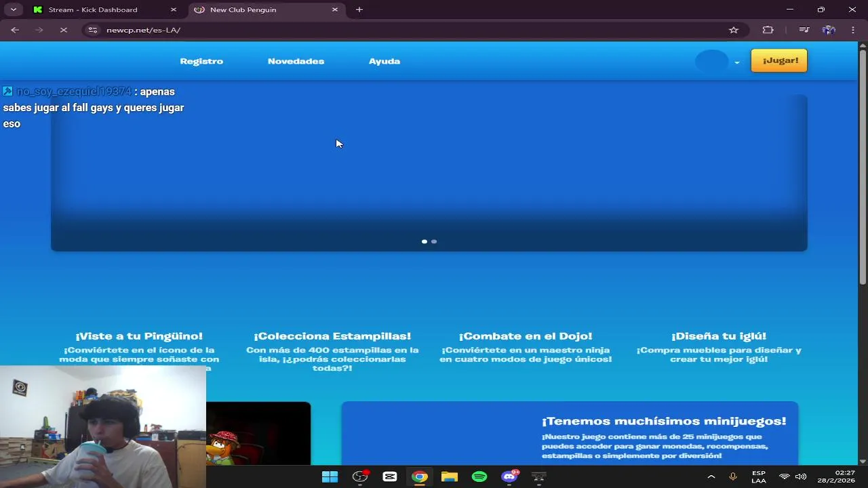Click the penguin character thumbnail

[x=258, y=434]
